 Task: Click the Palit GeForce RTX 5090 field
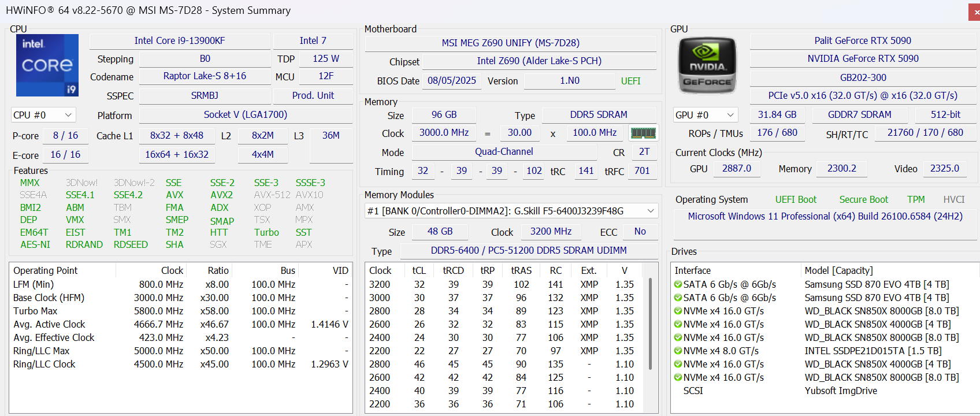tap(862, 40)
